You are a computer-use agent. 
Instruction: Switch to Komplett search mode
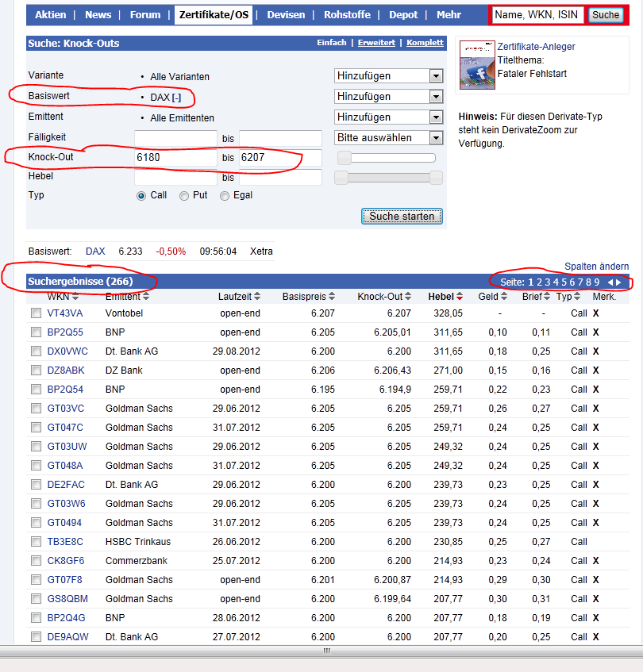[x=425, y=42]
